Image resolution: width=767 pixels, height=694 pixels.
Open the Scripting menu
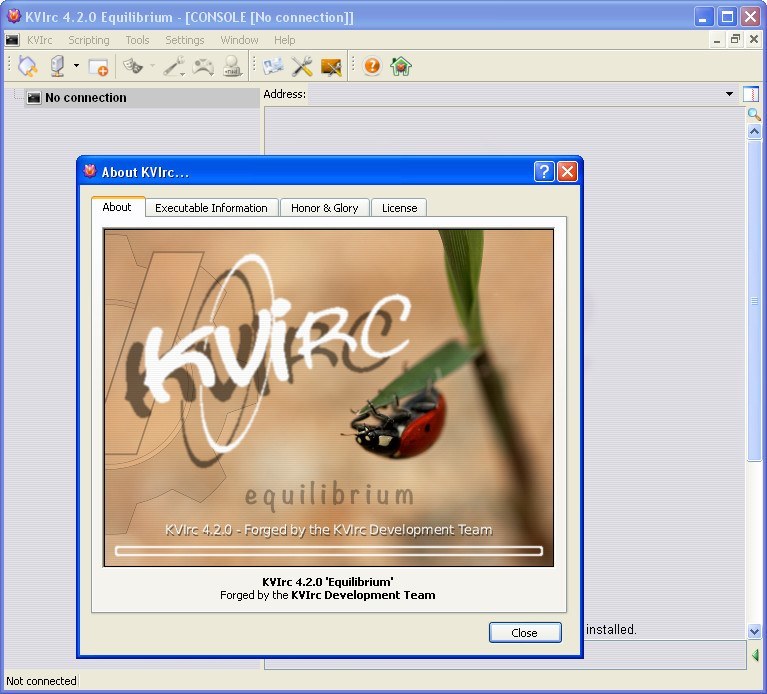click(x=89, y=40)
